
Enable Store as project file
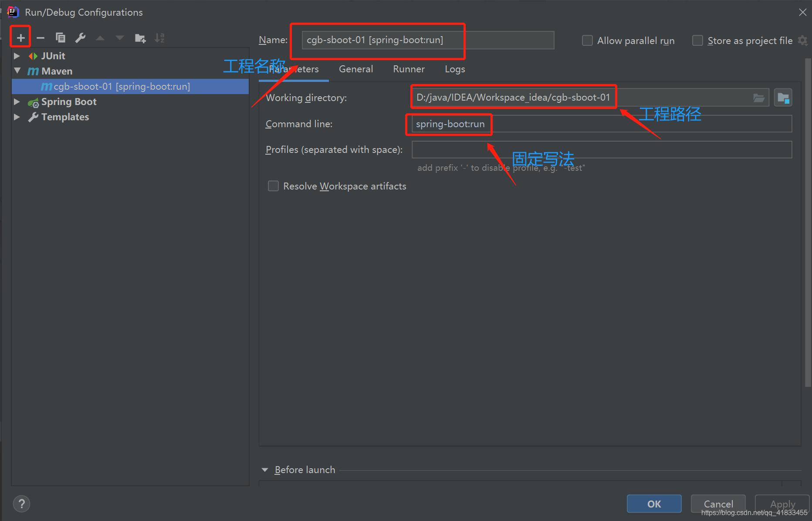click(x=697, y=41)
